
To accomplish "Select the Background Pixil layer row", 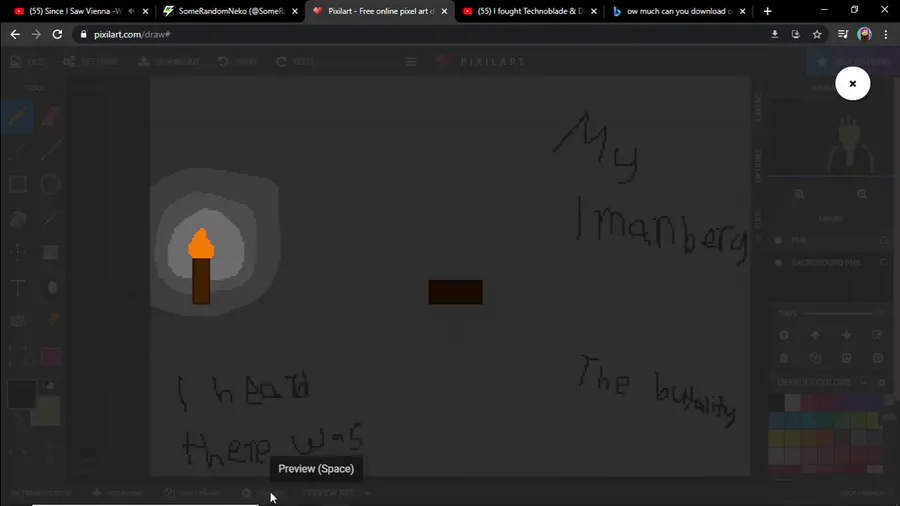I will [x=831, y=263].
